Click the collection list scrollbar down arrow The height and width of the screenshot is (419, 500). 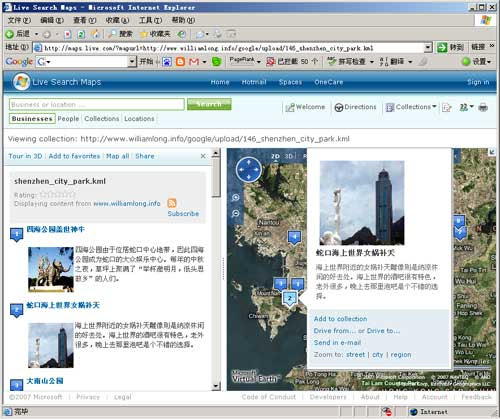coord(216,386)
